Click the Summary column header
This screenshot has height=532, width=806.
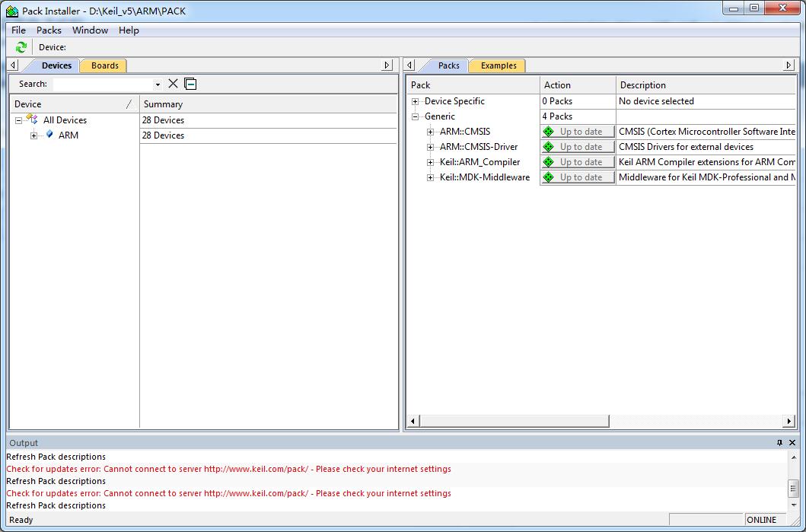pyautogui.click(x=269, y=104)
